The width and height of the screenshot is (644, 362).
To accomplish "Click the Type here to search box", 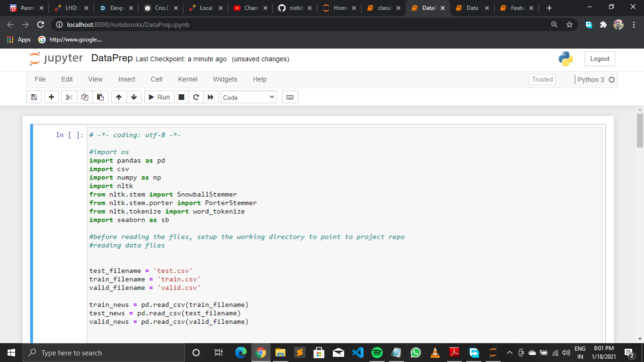I will point(104,353).
